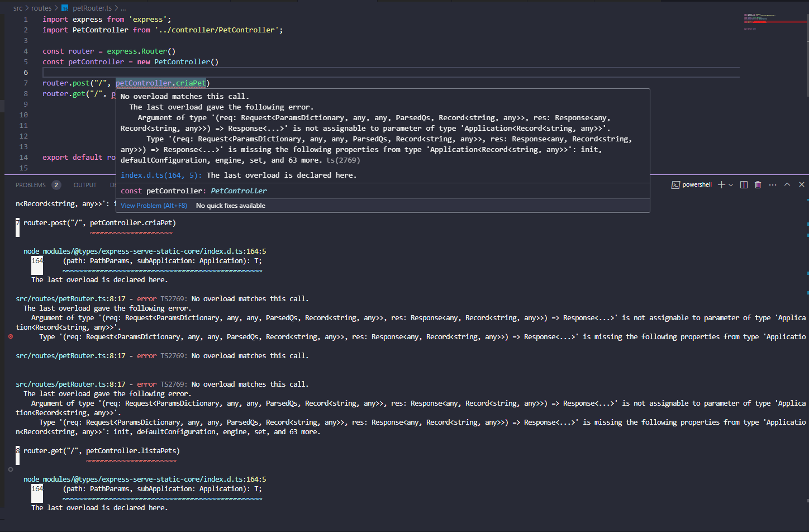Screen dimensions: 809x532
Task: Close the terminal panel
Action: (802, 184)
